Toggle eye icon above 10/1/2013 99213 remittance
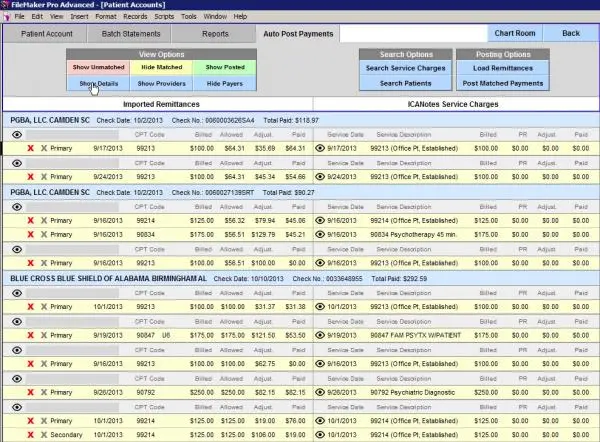600x442 pixels. click(17, 294)
